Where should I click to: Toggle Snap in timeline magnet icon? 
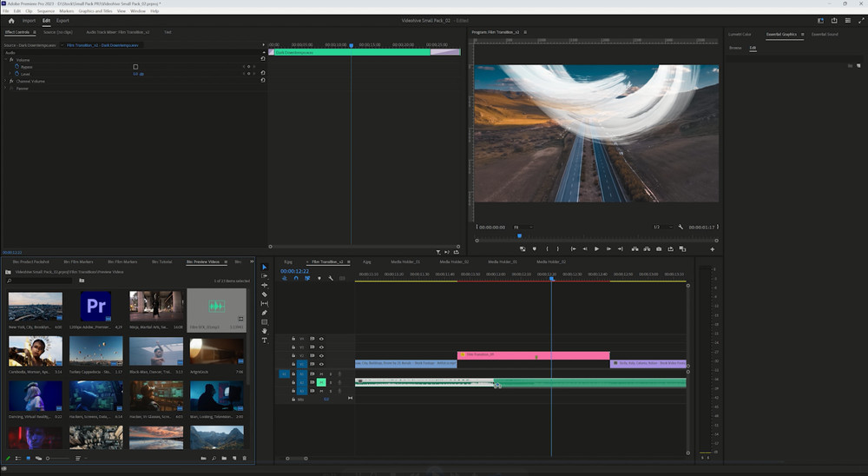tap(296, 278)
